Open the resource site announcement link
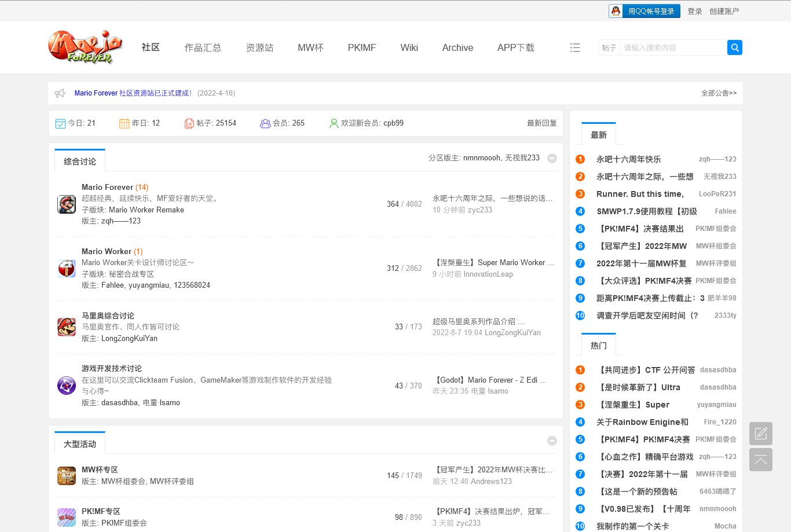Image resolution: width=791 pixels, height=532 pixels. coord(133,93)
